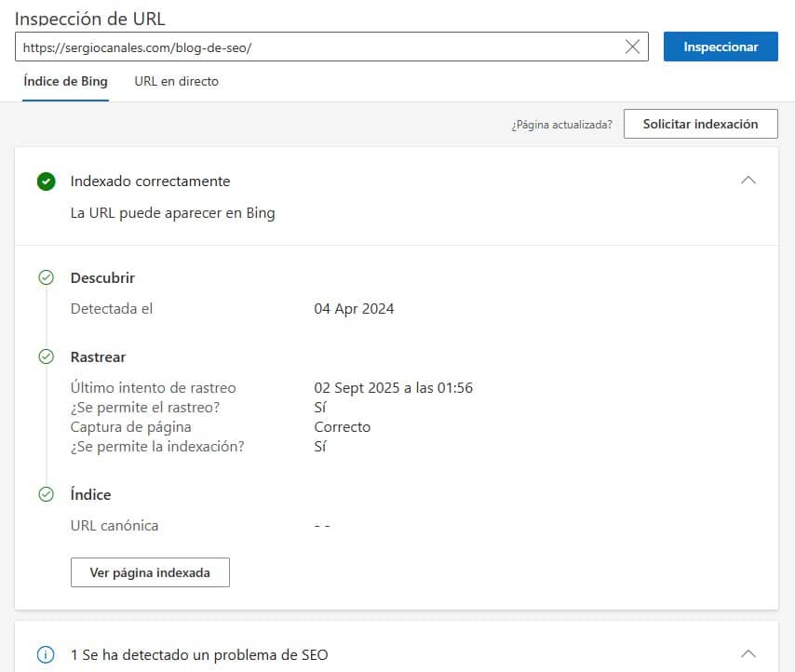Click the Rastrear crawl status icon
Viewport: 795px width, 672px height.
[47, 356]
